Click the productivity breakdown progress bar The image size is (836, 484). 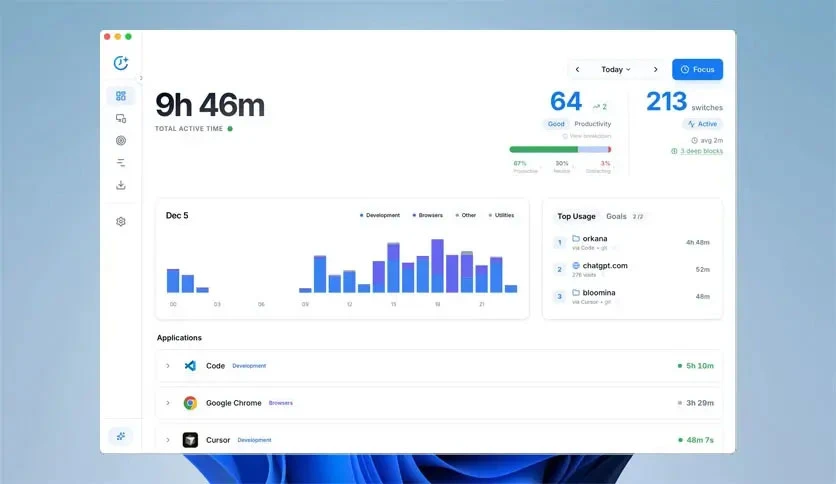pos(560,150)
